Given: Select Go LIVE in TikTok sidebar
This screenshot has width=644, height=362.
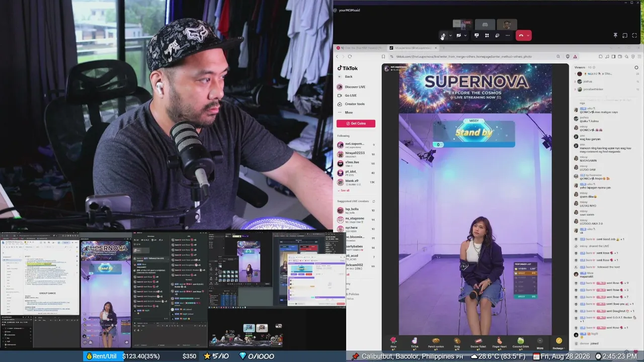Looking at the screenshot, I should click(x=347, y=96).
